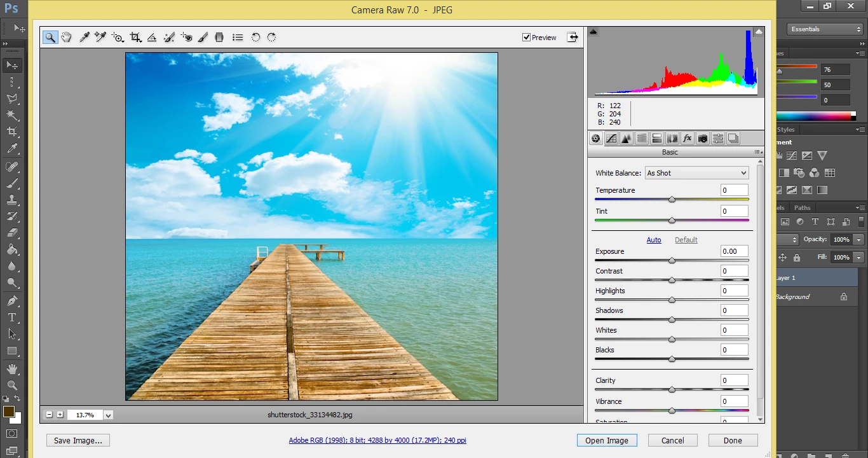Open the Basic panel tab icon

click(596, 139)
